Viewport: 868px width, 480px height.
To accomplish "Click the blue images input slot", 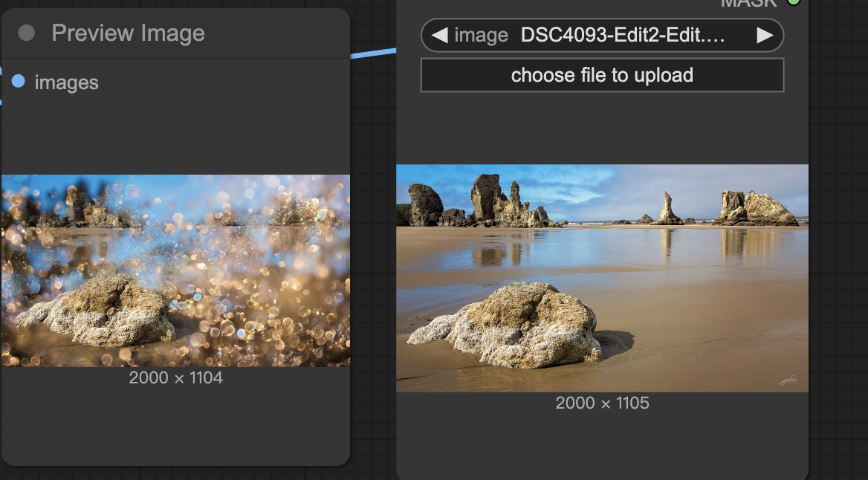I will coord(19,81).
